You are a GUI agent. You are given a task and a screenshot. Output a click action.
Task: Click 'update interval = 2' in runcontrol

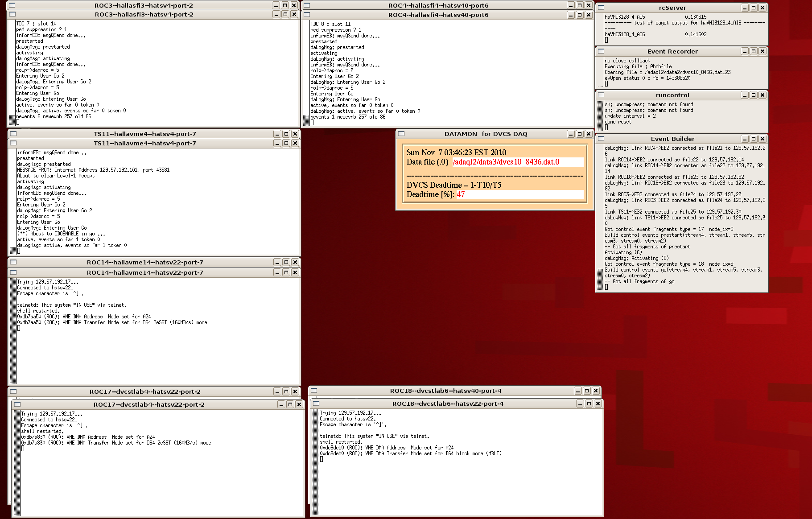tap(630, 116)
